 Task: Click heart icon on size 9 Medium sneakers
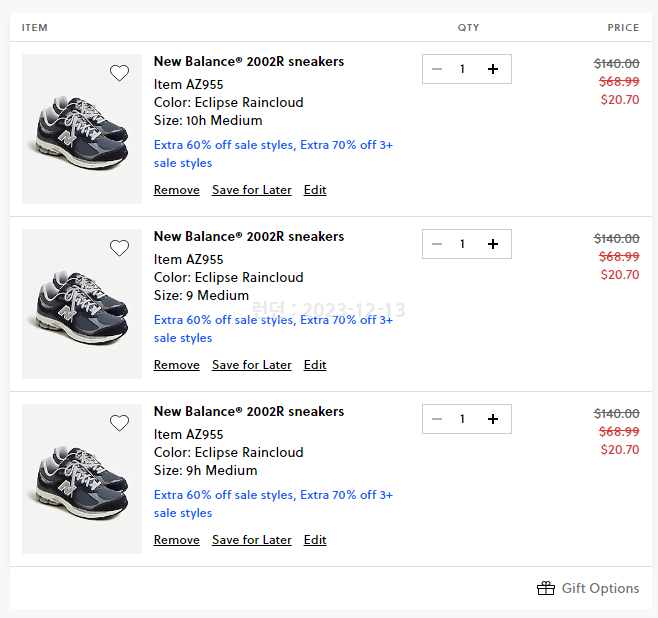[119, 248]
